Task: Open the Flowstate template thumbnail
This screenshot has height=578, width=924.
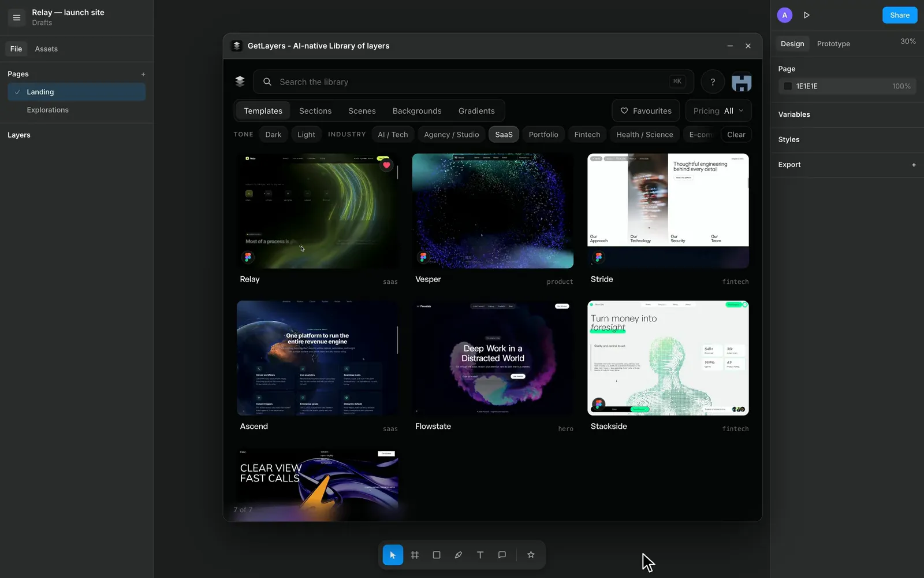Action: pyautogui.click(x=493, y=358)
